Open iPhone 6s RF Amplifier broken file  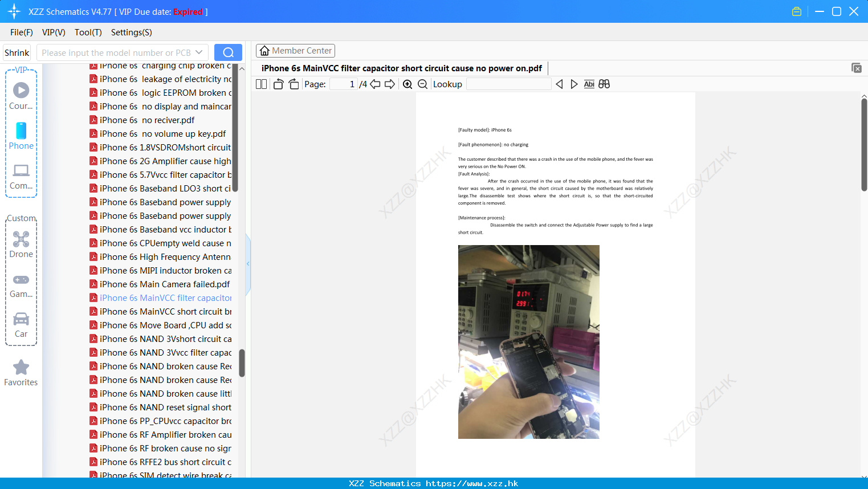pos(161,435)
